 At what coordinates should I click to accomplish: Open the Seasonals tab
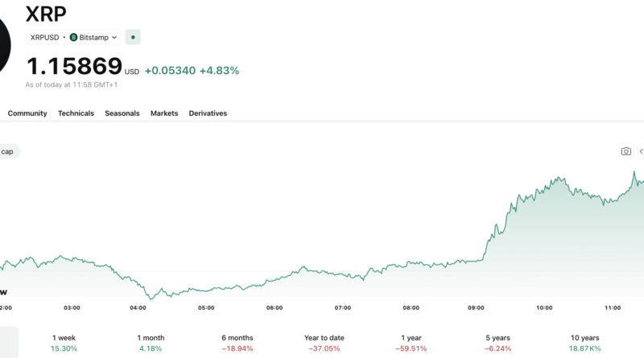[x=122, y=113]
